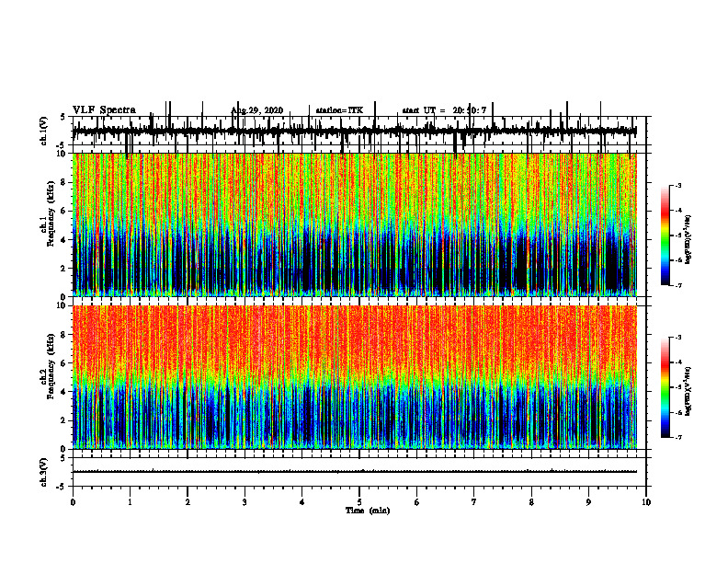Click the ch.1 PSD color scale bar

[665, 236]
